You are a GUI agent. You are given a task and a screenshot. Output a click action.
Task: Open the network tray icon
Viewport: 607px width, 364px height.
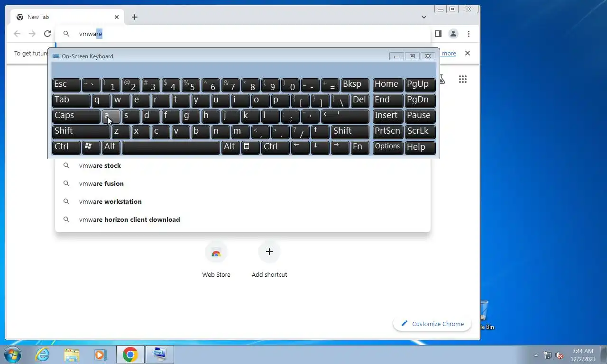coord(548,355)
